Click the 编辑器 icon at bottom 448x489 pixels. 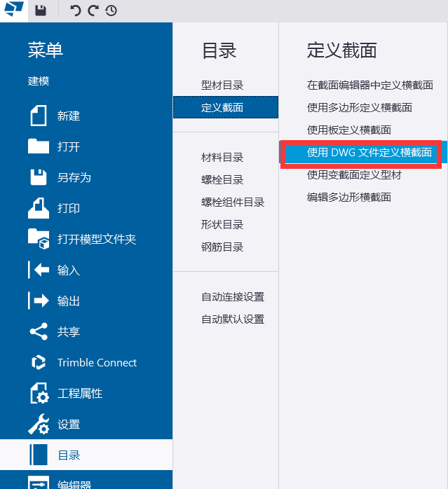(39, 483)
